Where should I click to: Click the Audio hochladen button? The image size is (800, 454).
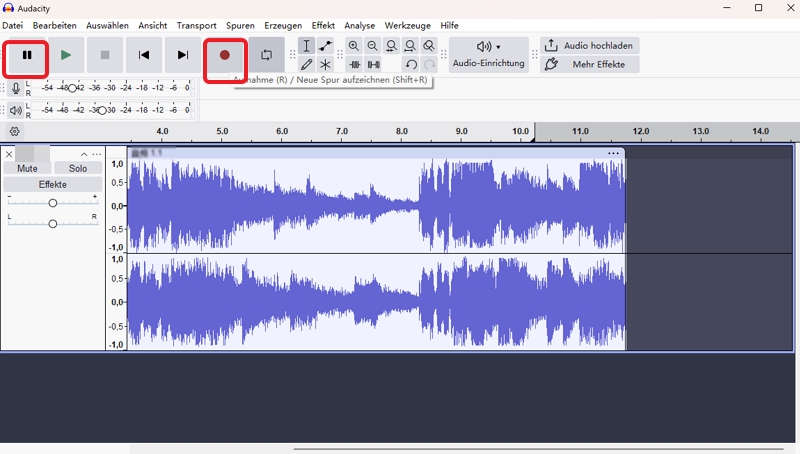pyautogui.click(x=590, y=46)
